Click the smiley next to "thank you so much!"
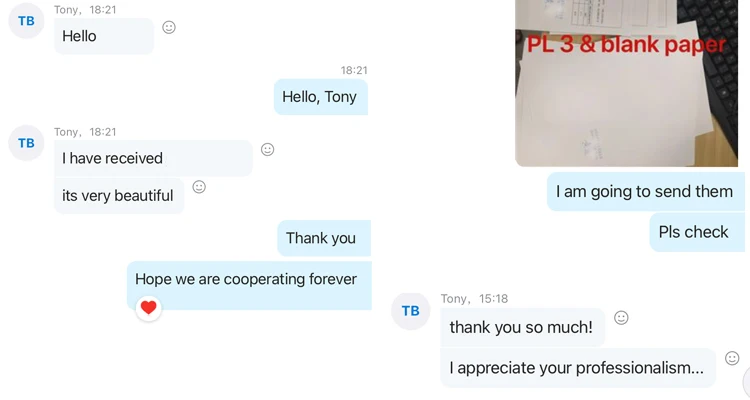This screenshot has width=750, height=400. tap(621, 318)
